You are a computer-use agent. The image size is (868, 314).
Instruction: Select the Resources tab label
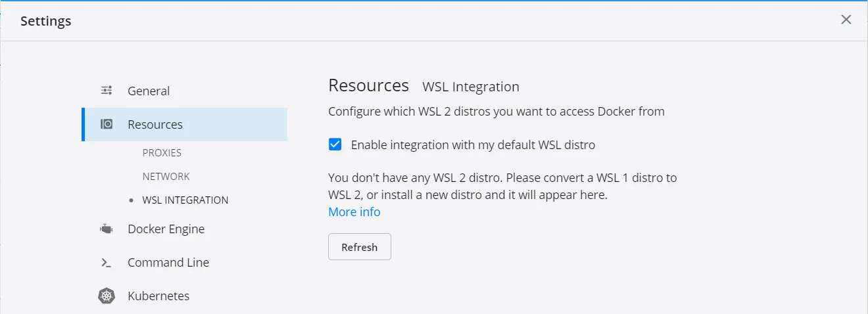(x=155, y=125)
